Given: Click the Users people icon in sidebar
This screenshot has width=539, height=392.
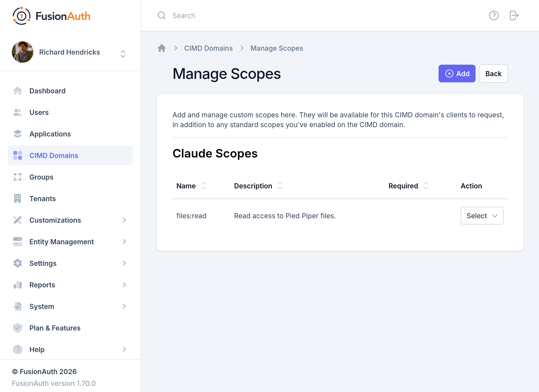Looking at the screenshot, I should coord(18,112).
